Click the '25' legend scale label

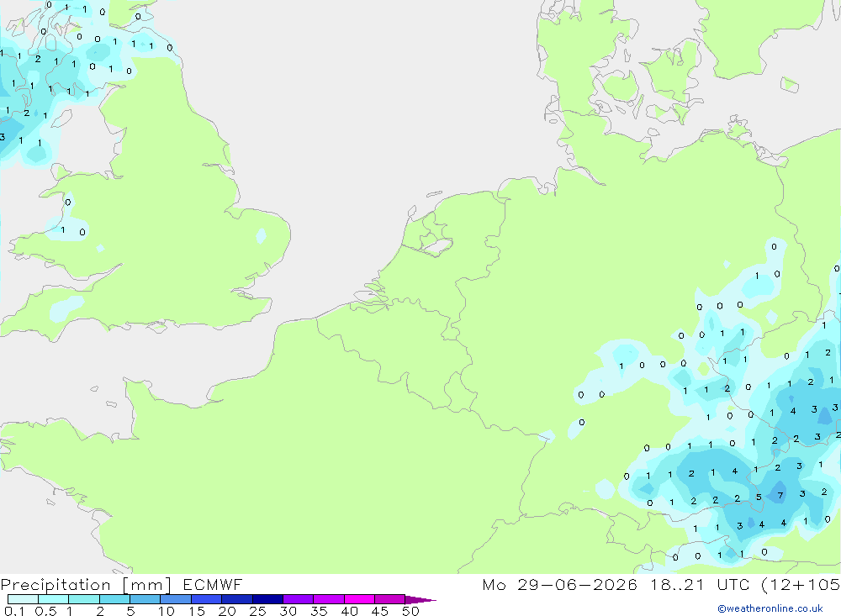click(x=257, y=611)
